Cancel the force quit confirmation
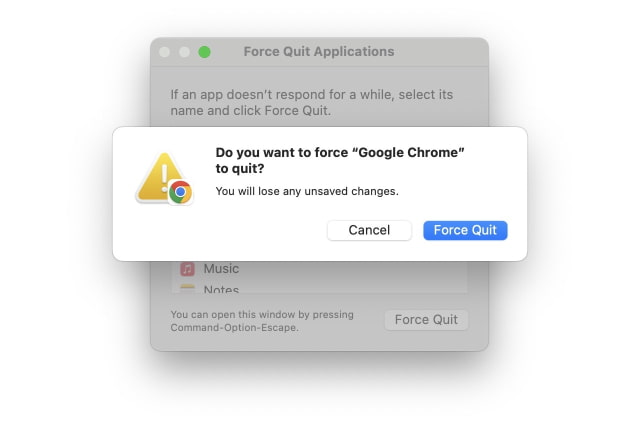 coord(369,230)
